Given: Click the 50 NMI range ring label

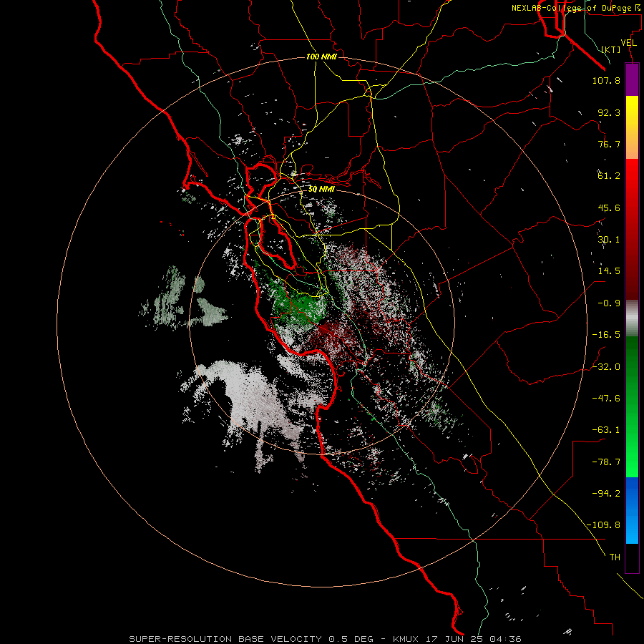Looking at the screenshot, I should coord(321,190).
